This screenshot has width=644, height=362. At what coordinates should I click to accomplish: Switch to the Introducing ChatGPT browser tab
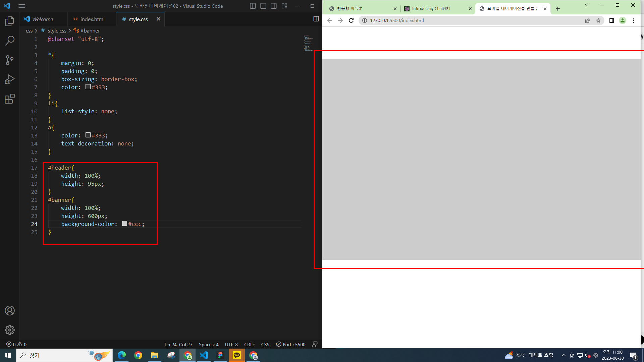[x=431, y=9]
